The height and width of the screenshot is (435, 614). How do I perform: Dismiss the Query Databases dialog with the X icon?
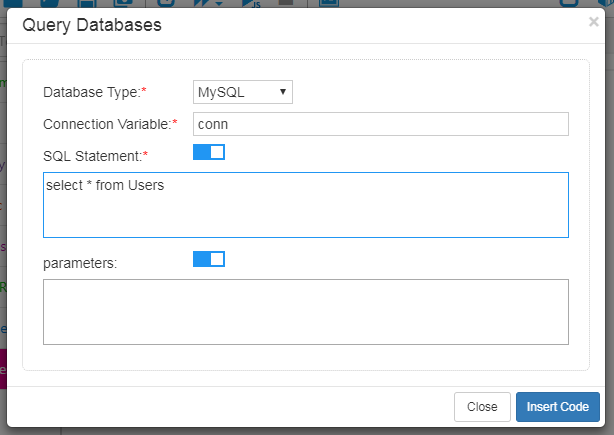(594, 22)
